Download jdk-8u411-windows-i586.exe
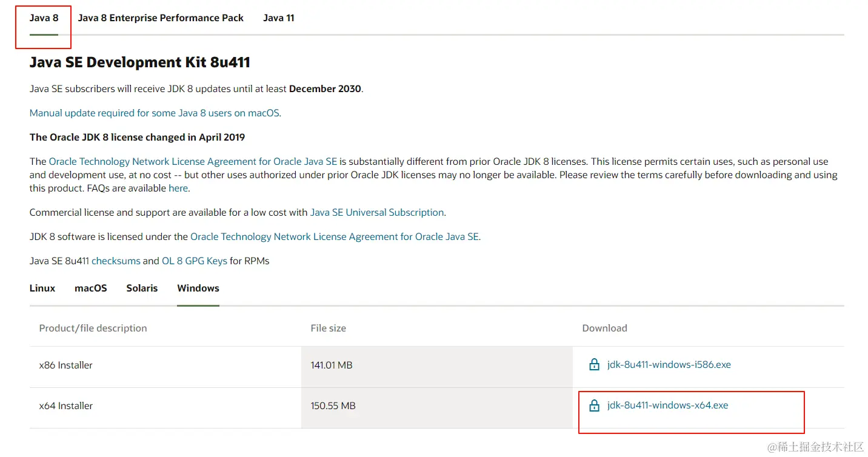Viewport: 868px width, 457px height. tap(669, 365)
